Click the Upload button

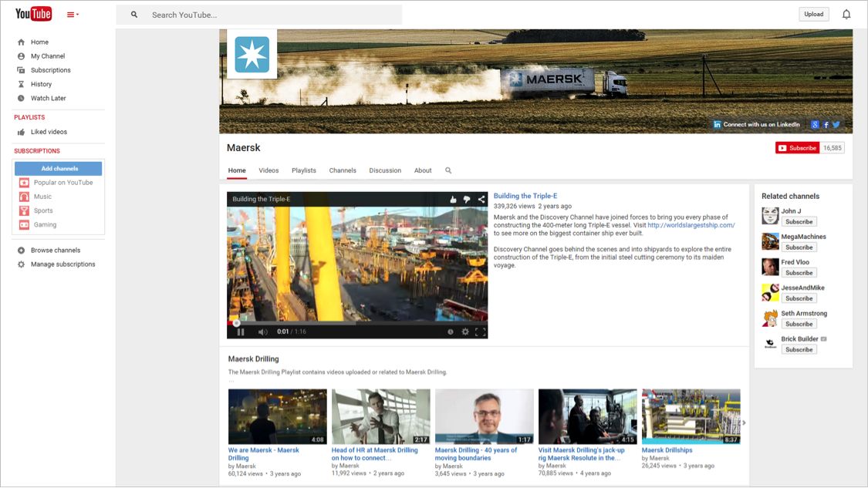(x=813, y=15)
